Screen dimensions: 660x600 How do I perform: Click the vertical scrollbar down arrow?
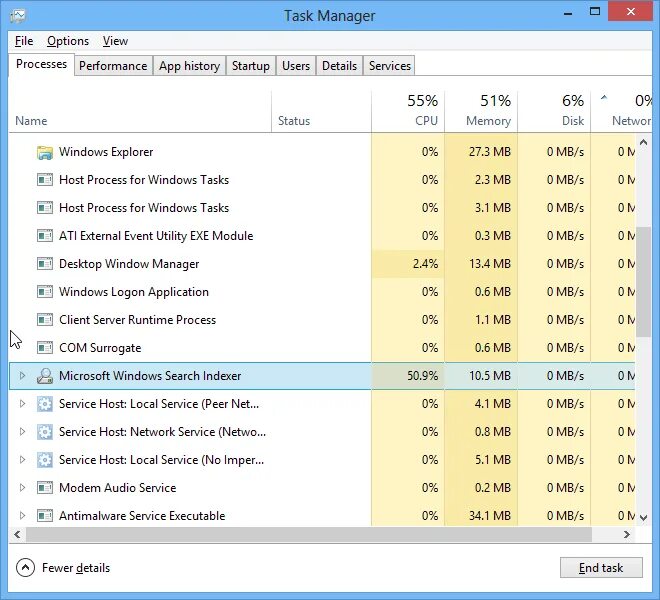(643, 517)
